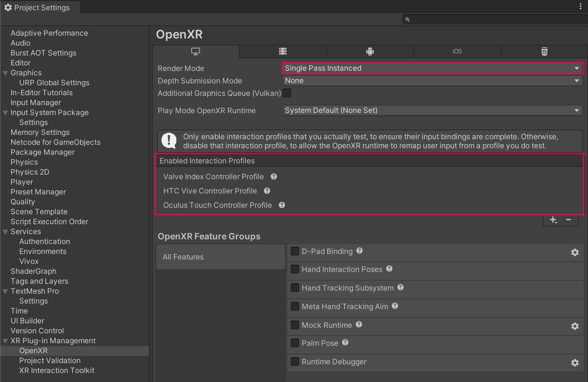Click help icon next to Hand Tracking Subsystem
The image size is (588, 382).
click(x=400, y=287)
